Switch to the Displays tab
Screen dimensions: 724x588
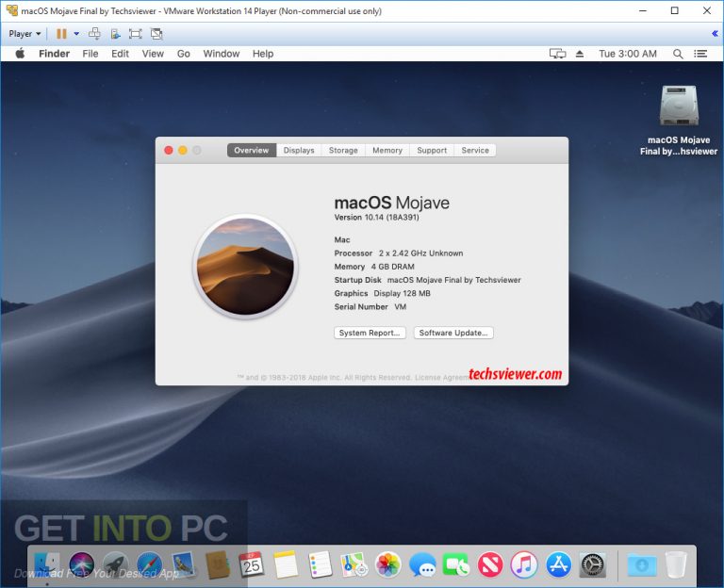pos(299,150)
